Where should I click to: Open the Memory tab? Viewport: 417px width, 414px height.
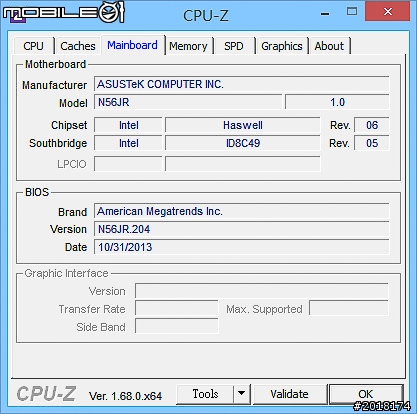(188, 46)
